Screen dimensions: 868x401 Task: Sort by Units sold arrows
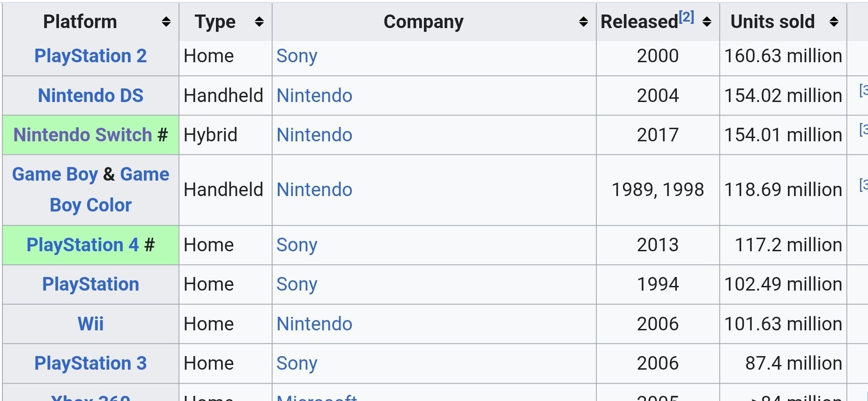(x=834, y=22)
